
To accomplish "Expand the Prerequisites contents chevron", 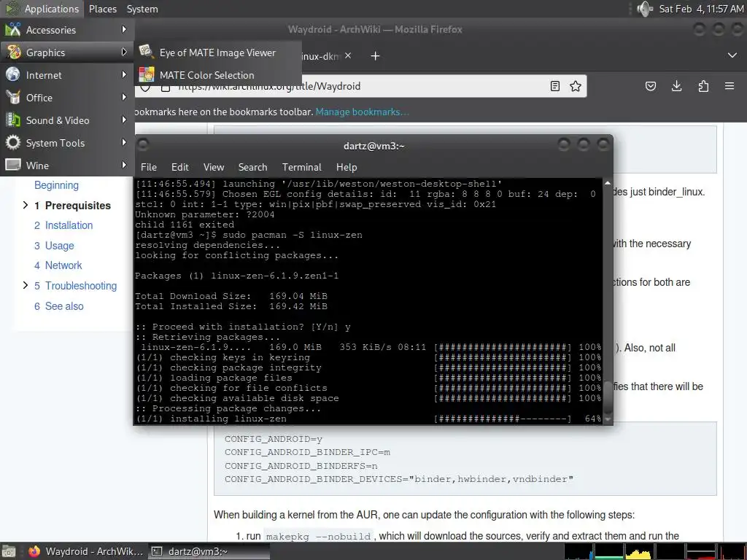I will pos(26,205).
